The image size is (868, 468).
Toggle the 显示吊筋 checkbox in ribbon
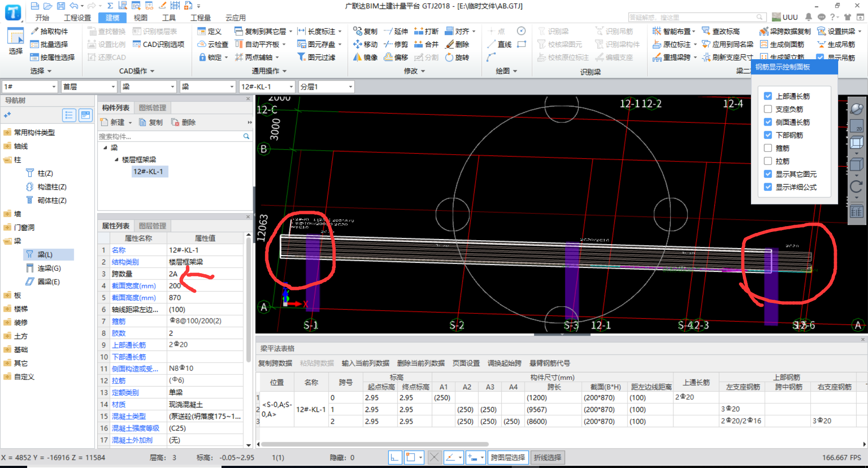tap(820, 57)
